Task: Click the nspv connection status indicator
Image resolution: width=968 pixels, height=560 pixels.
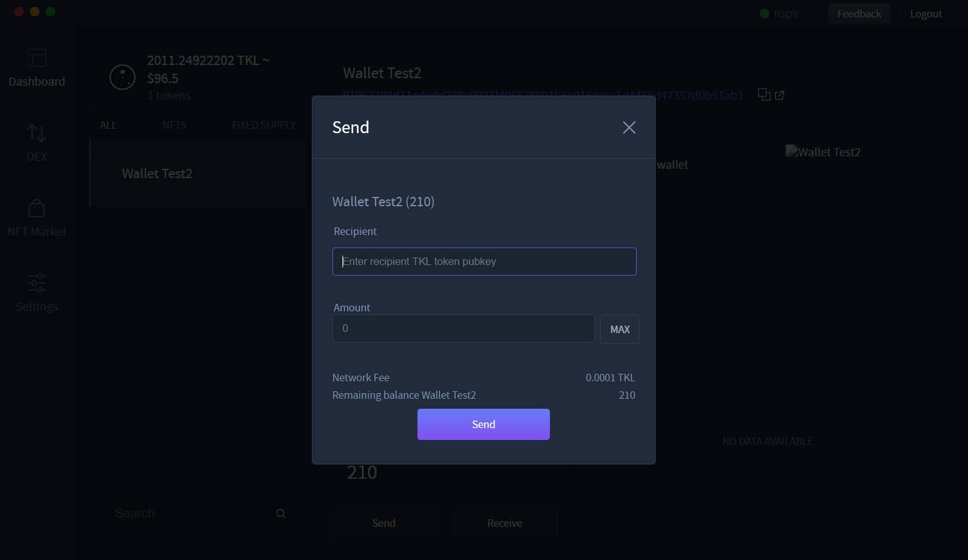Action: coord(779,14)
